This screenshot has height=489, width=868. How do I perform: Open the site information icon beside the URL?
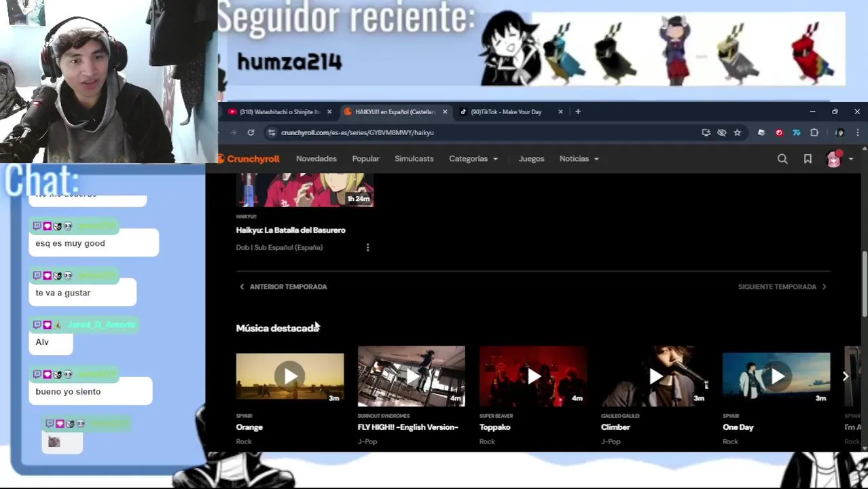coord(272,132)
